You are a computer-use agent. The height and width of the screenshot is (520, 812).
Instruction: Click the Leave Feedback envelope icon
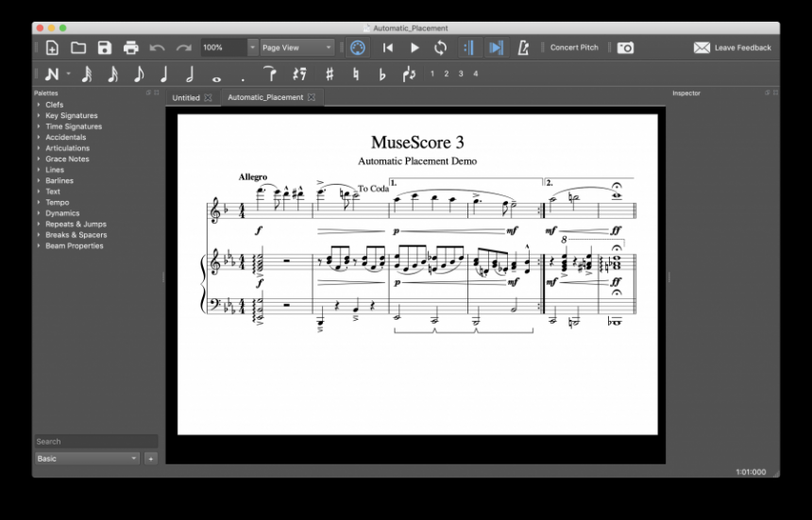(x=702, y=47)
